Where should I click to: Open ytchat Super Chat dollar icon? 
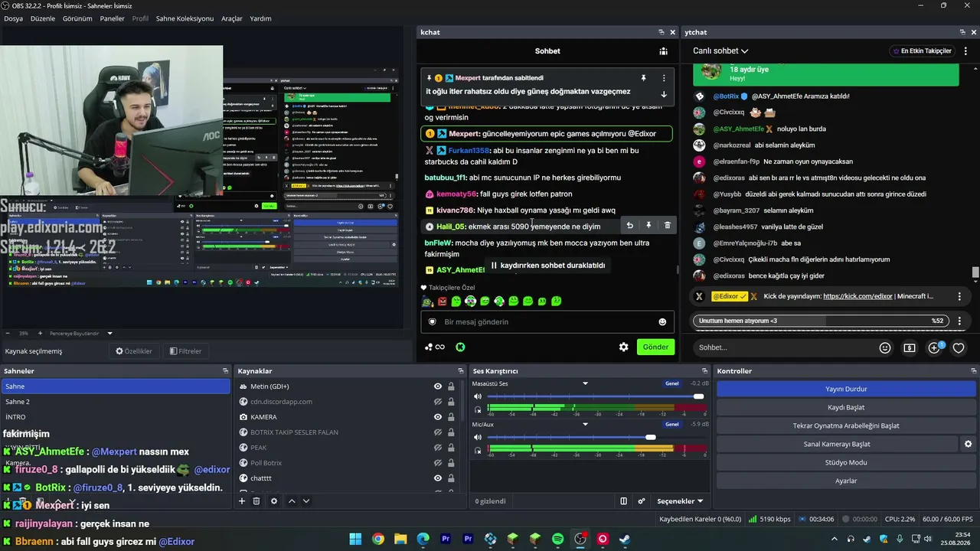coord(910,347)
